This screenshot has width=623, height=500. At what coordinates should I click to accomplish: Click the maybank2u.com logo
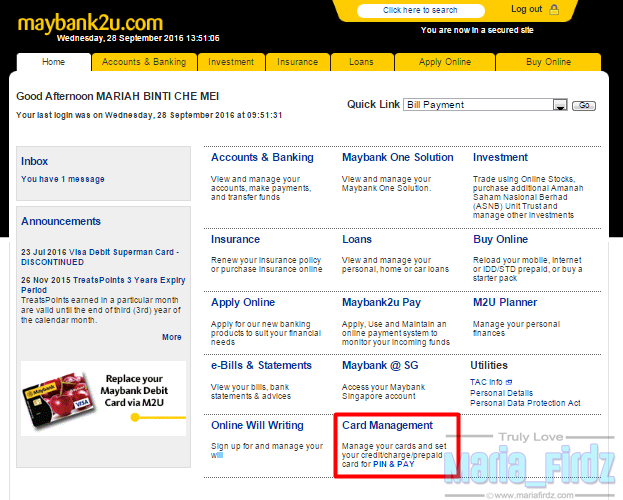pyautogui.click(x=90, y=23)
